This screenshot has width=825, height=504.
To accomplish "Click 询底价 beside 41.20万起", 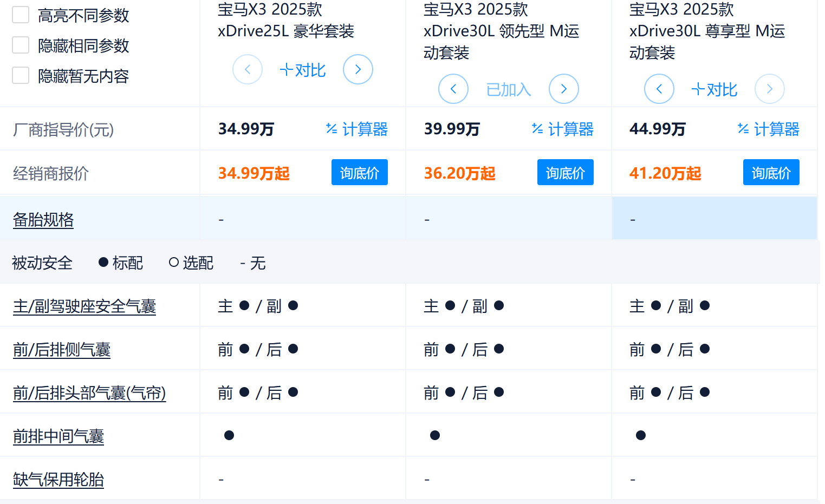I will pyautogui.click(x=771, y=172).
